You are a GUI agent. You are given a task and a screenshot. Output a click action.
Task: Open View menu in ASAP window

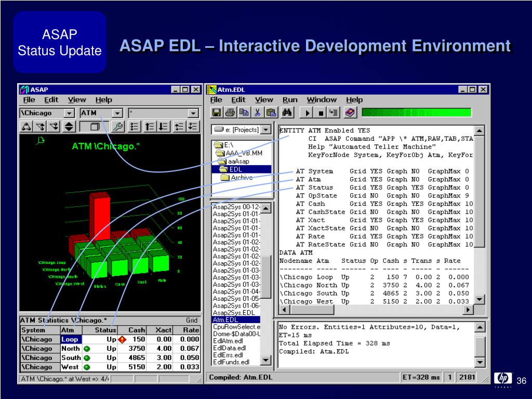[77, 100]
